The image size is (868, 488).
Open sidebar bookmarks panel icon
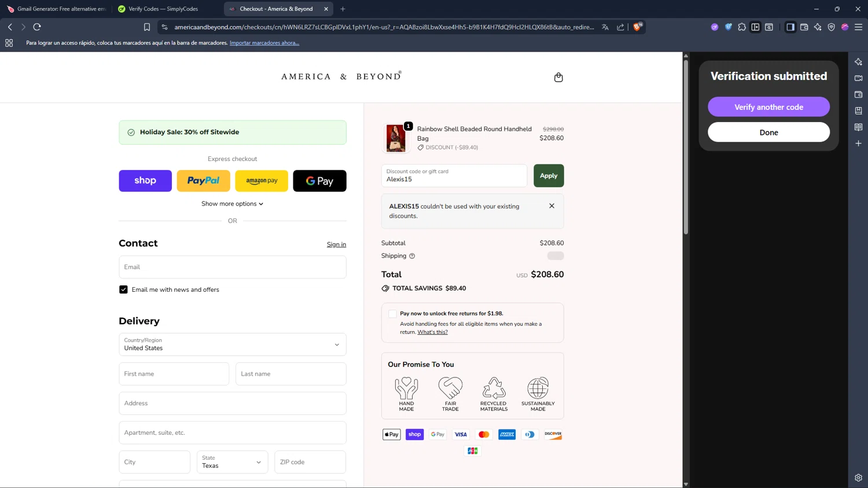coord(858,111)
